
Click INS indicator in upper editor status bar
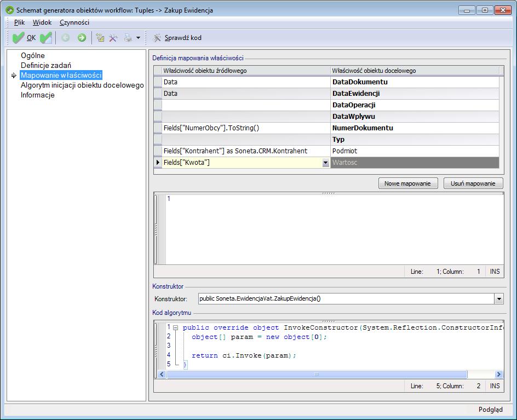pos(495,272)
